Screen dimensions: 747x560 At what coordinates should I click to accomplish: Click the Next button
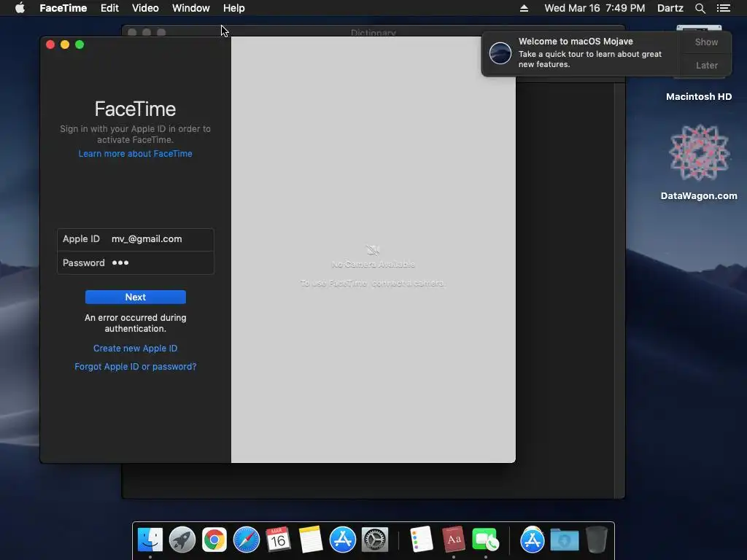135,297
